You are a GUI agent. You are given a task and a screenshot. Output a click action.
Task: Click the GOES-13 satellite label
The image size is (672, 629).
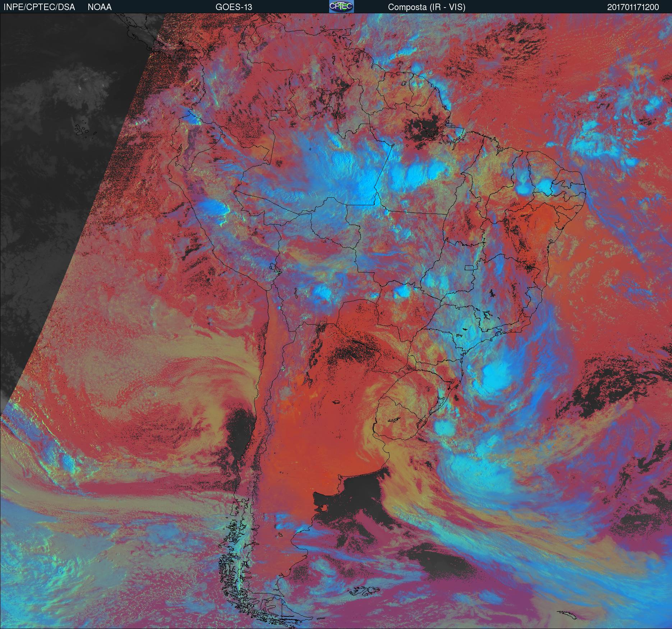pos(234,7)
